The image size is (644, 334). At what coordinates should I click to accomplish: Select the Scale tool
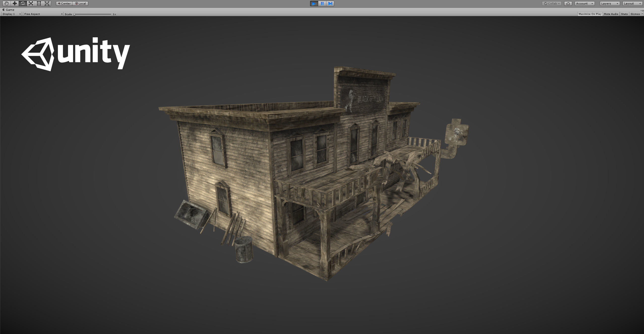[x=31, y=4]
